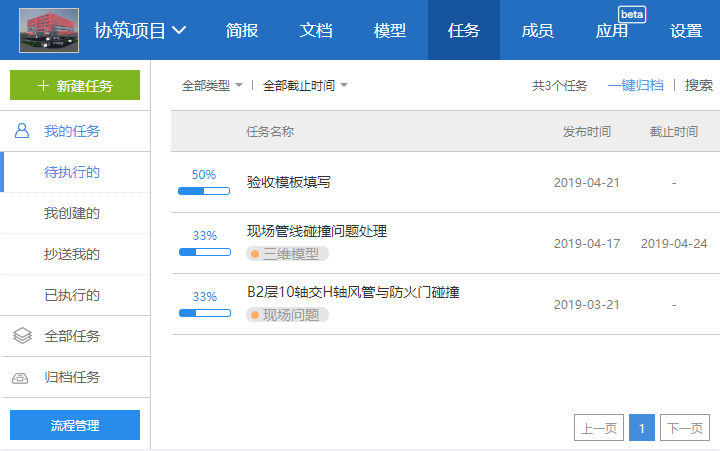The image size is (720, 451).
Task: Click the orange dot on 现场问题 tag
Action: (255, 315)
